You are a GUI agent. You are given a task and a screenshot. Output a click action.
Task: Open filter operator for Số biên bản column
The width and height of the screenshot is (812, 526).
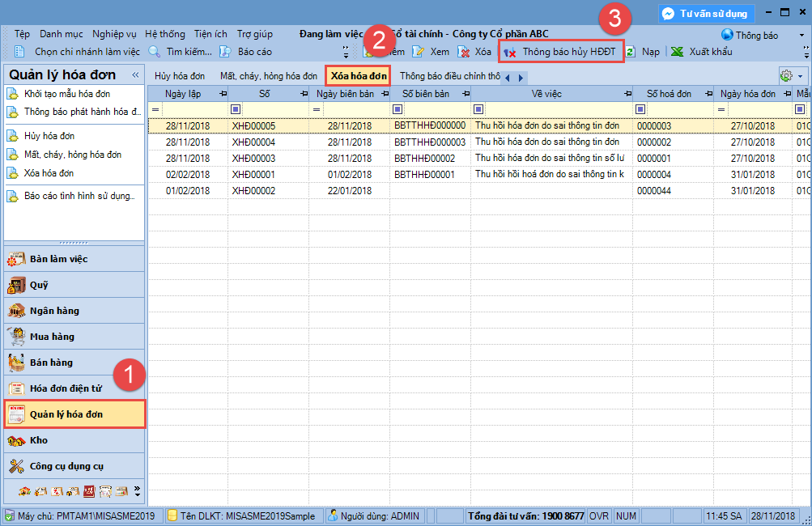pyautogui.click(x=397, y=109)
